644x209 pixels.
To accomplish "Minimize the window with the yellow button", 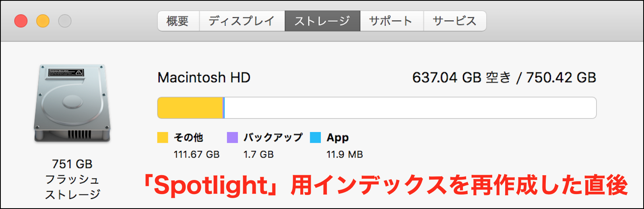I will point(43,21).
